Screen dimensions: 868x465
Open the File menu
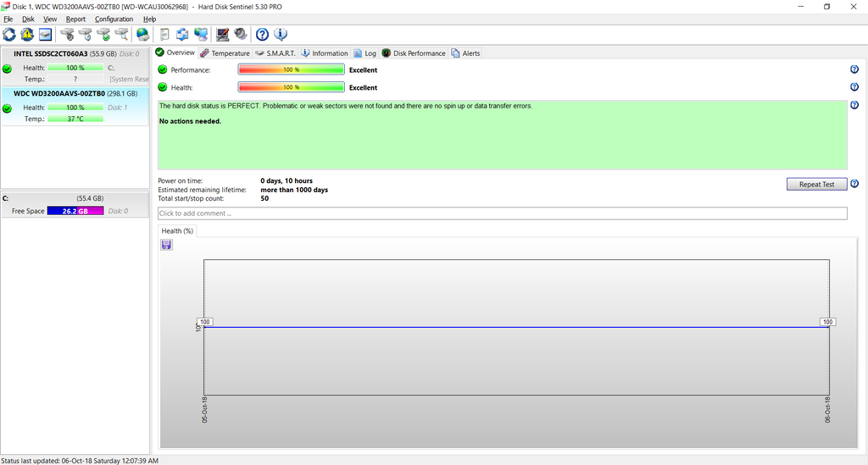8,19
